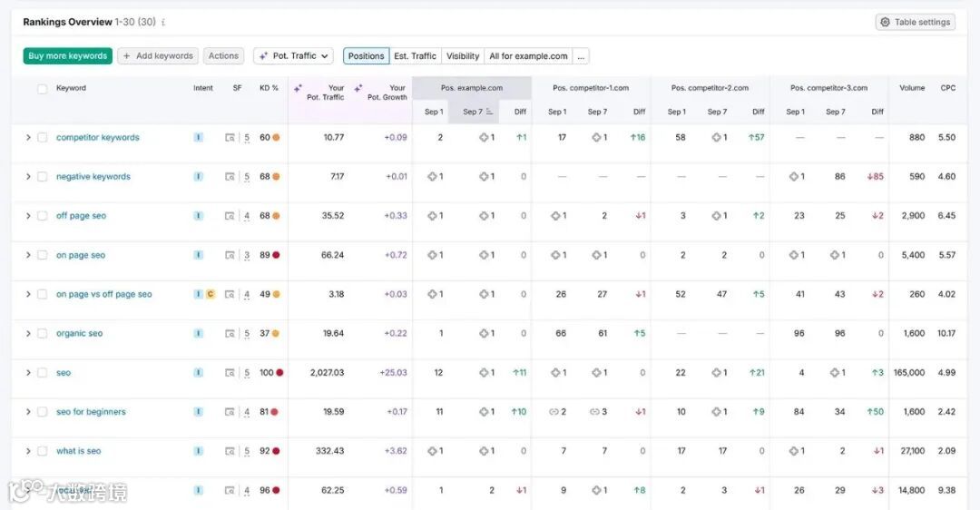Click SERP features icon for negative keywords

[x=230, y=177]
